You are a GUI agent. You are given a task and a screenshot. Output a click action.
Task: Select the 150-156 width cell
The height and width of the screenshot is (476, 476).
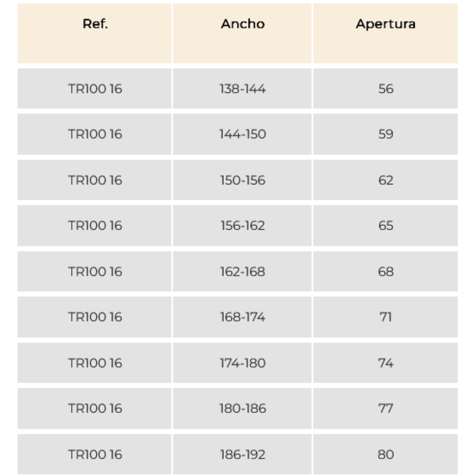pos(242,180)
